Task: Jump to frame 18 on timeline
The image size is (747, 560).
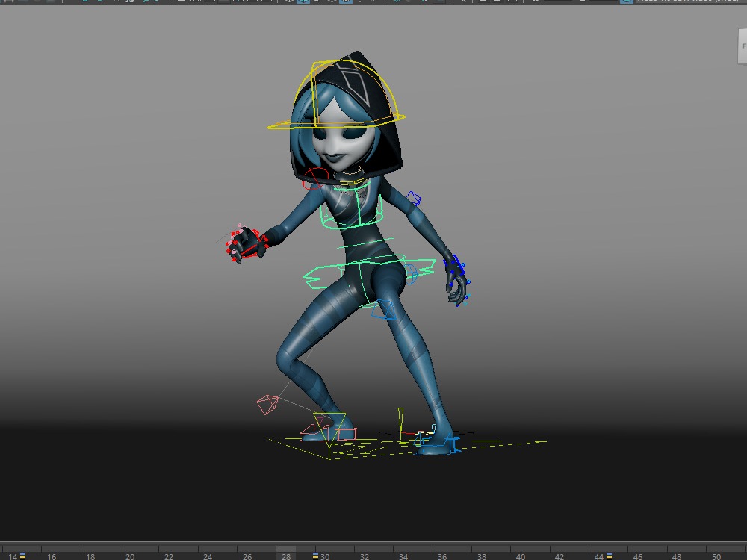Action: tap(90, 556)
